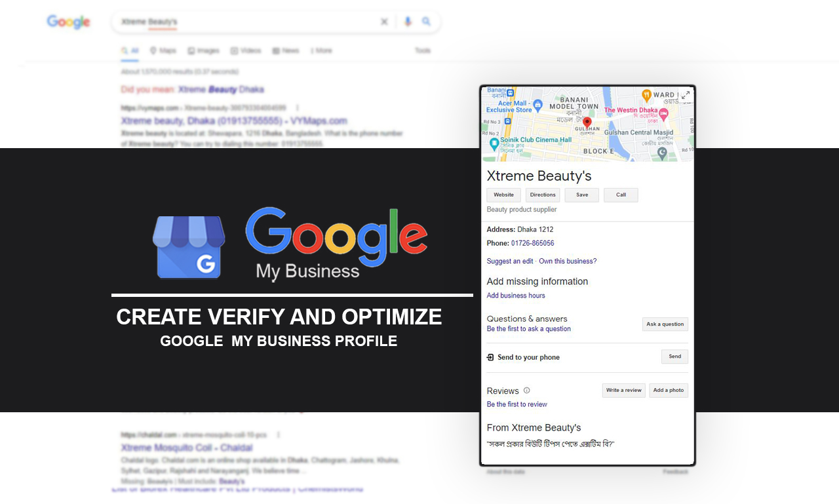Click the Gulshan Central Masjid marker
The height and width of the screenshot is (504, 839).
click(662, 153)
